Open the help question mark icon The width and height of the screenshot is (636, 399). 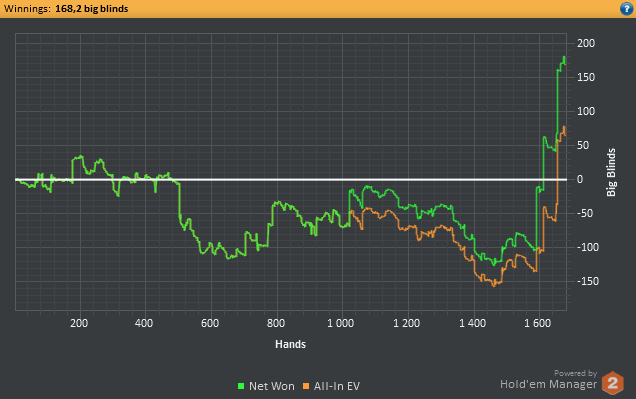pos(626,9)
